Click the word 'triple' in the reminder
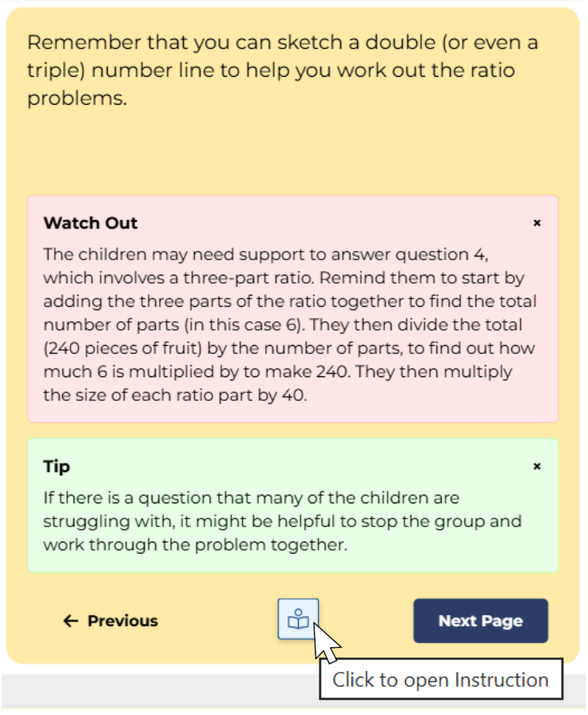This screenshot has height=715, width=588. (56, 70)
